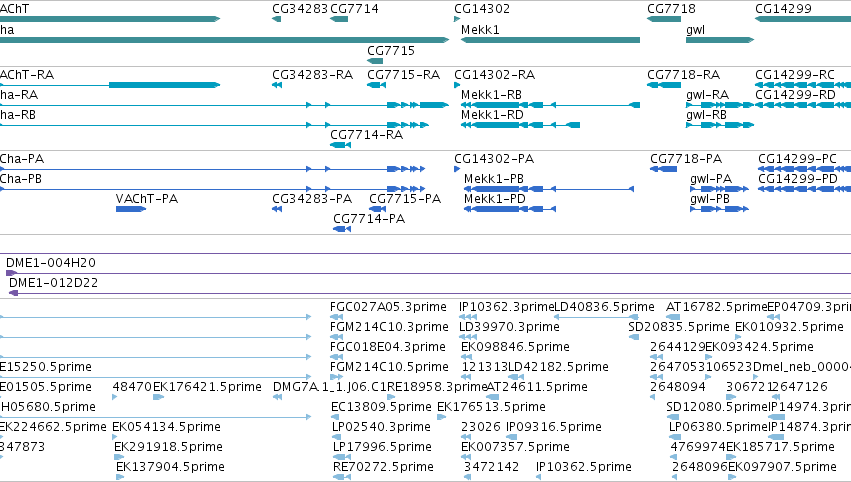Select the CG7714 gene label
The image size is (851, 482).
click(x=354, y=9)
